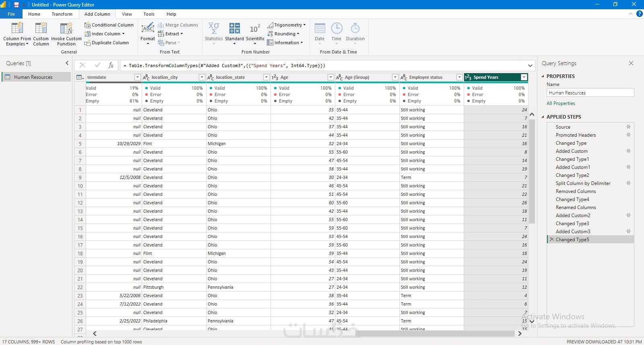Open the Format text tool
This screenshot has height=345, width=644.
pyautogui.click(x=148, y=33)
